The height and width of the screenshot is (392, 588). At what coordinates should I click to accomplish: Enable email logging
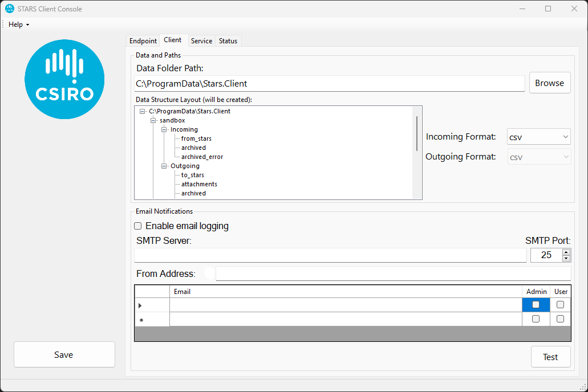[137, 226]
